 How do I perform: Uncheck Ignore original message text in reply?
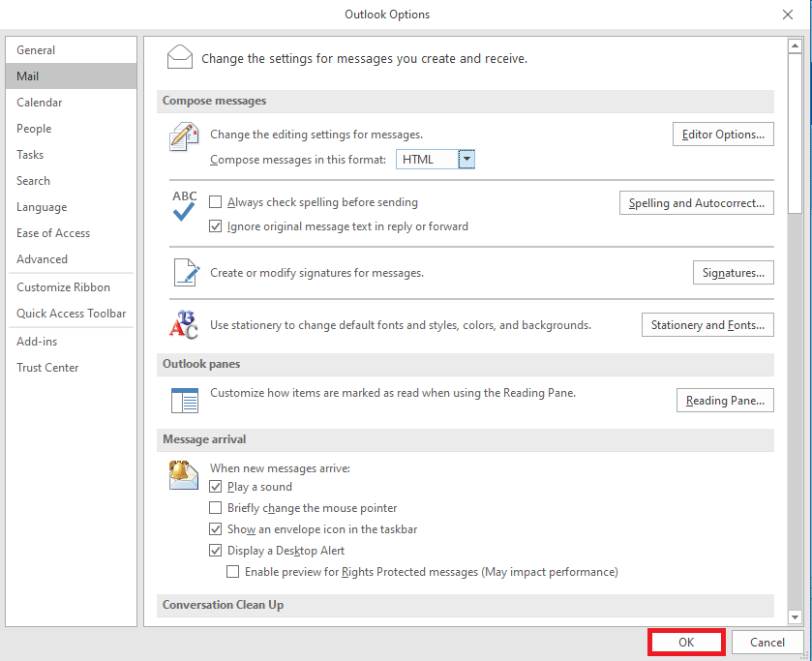click(216, 226)
